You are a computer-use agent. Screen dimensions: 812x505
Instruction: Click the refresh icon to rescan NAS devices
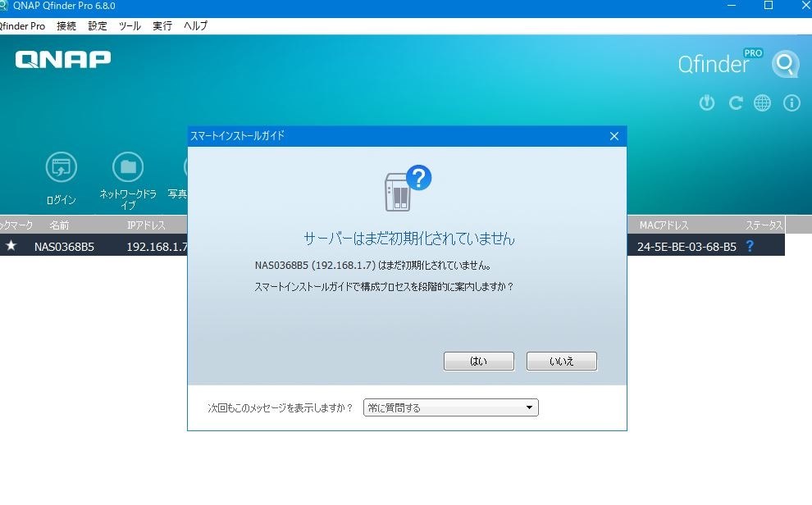(735, 102)
